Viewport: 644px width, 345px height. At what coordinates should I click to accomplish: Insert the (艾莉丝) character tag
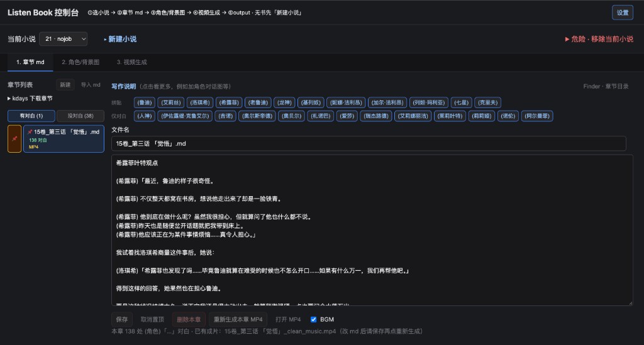171,102
